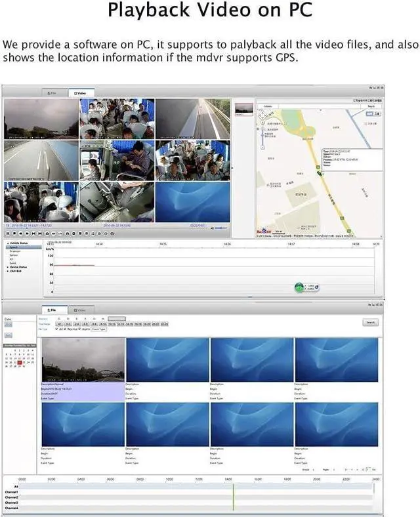Click the Search button in file panel
Image resolution: width=420 pixels, height=517 pixels.
tap(370, 322)
